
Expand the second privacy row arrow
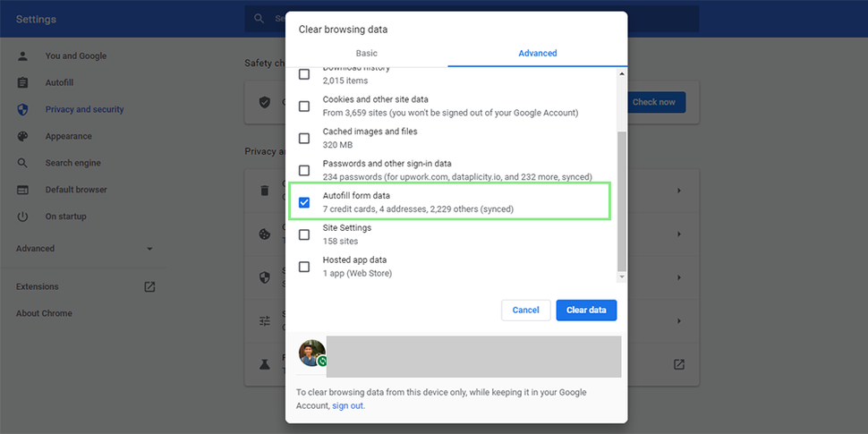(678, 234)
